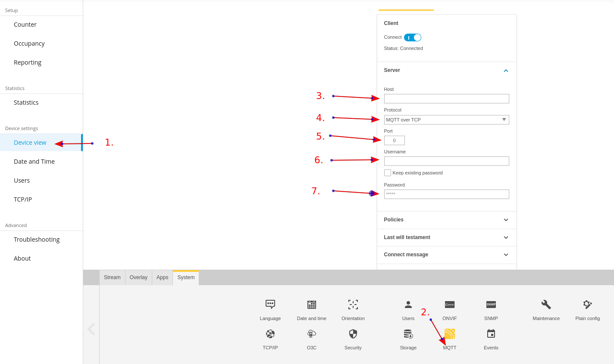Click the Status: Connected text
614x364 pixels.
click(x=403, y=48)
